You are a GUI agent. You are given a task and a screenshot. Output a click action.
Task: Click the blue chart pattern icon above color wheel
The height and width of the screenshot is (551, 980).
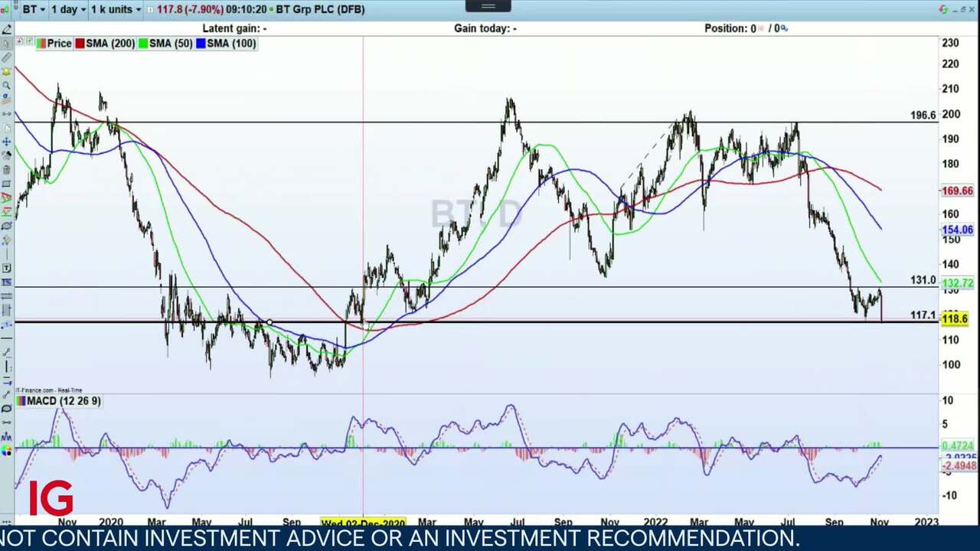coord(6,437)
